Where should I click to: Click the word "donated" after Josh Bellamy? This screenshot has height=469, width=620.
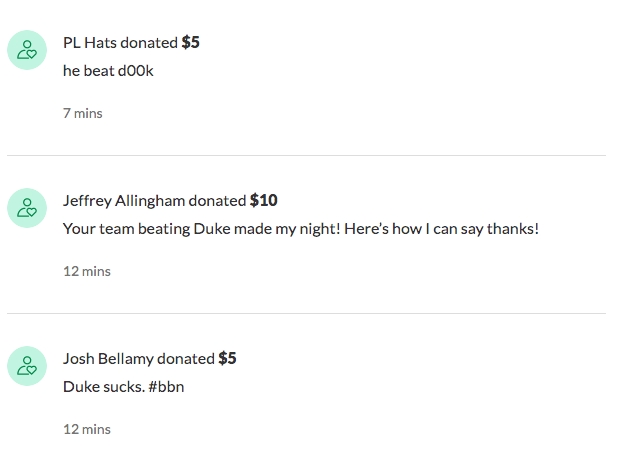[x=186, y=358]
